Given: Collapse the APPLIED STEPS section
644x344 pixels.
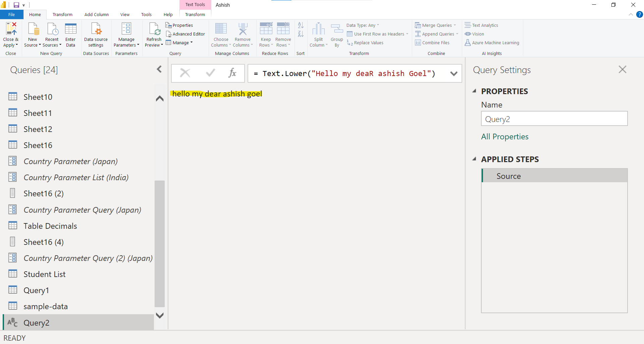Looking at the screenshot, I should 475,159.
